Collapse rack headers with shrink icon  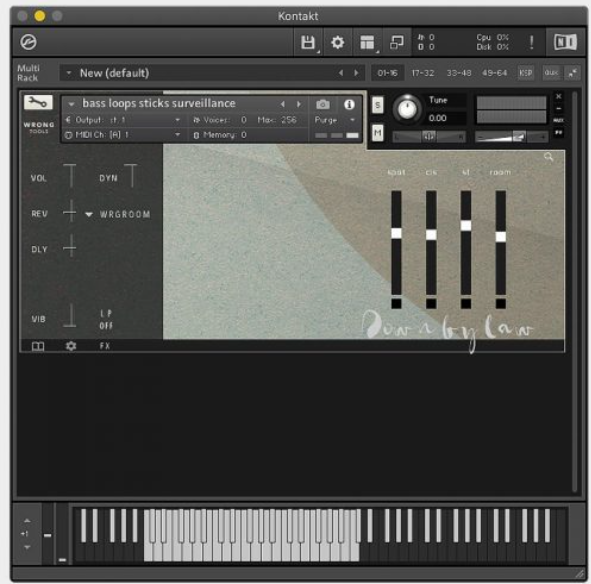coord(572,73)
